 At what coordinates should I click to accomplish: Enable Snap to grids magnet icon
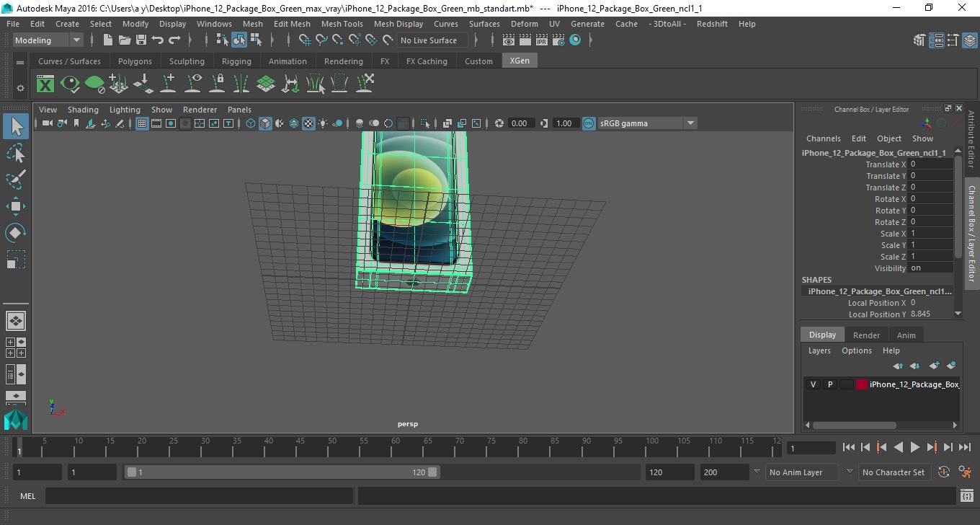(305, 40)
